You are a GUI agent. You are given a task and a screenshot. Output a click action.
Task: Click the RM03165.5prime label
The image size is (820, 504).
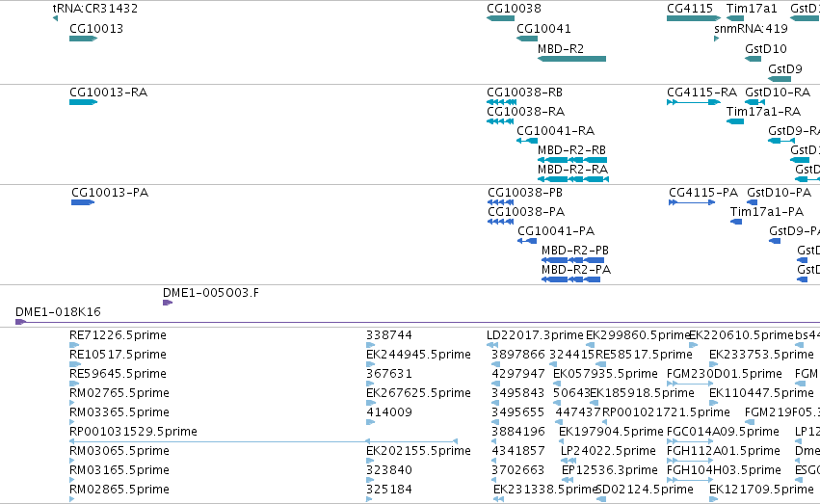click(119, 470)
